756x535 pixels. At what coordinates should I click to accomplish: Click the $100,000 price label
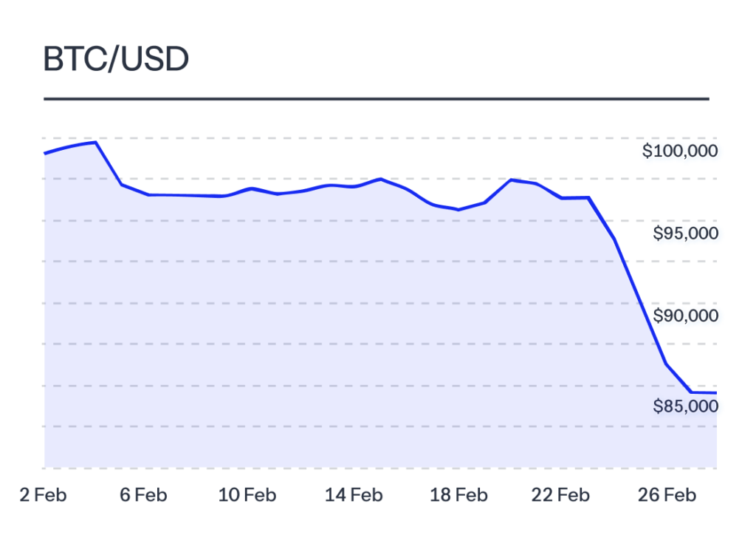(x=680, y=151)
